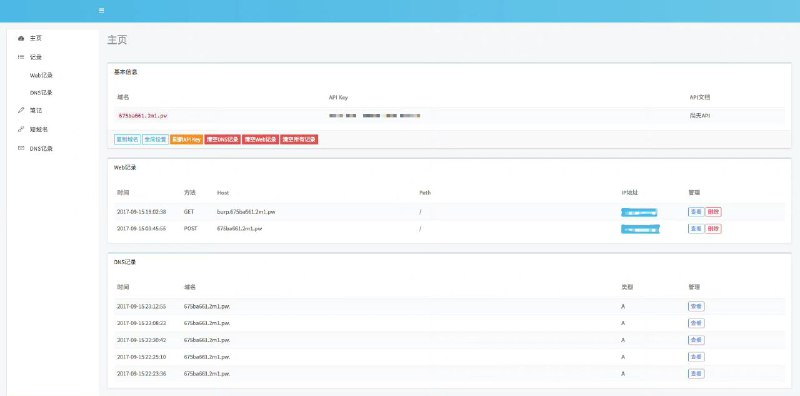
Task: Toggle the hamburger menu in top bar
Action: click(x=102, y=10)
